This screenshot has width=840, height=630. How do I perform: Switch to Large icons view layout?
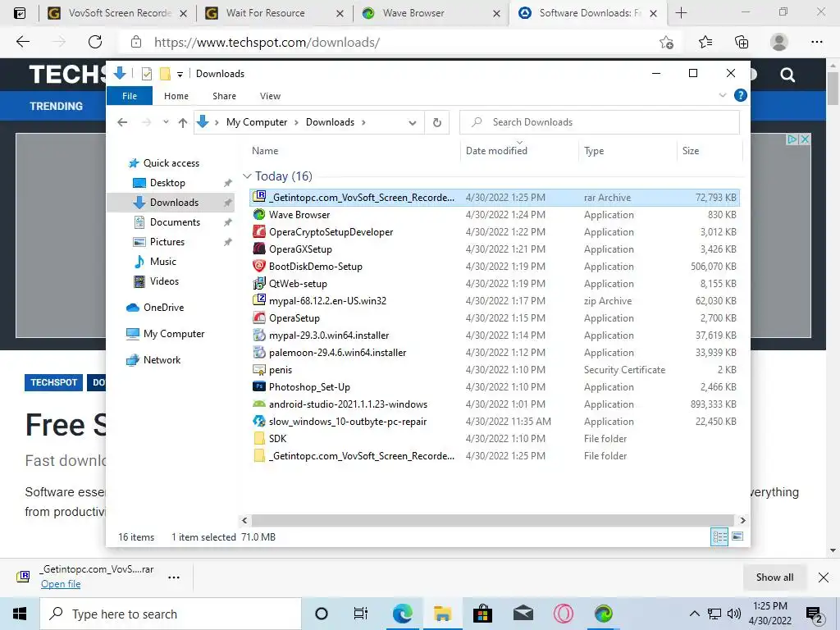[737, 536]
